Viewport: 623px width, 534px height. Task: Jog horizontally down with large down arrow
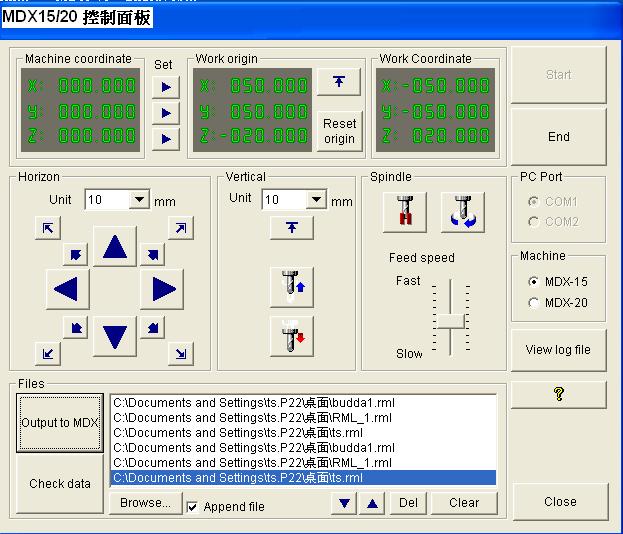point(115,337)
